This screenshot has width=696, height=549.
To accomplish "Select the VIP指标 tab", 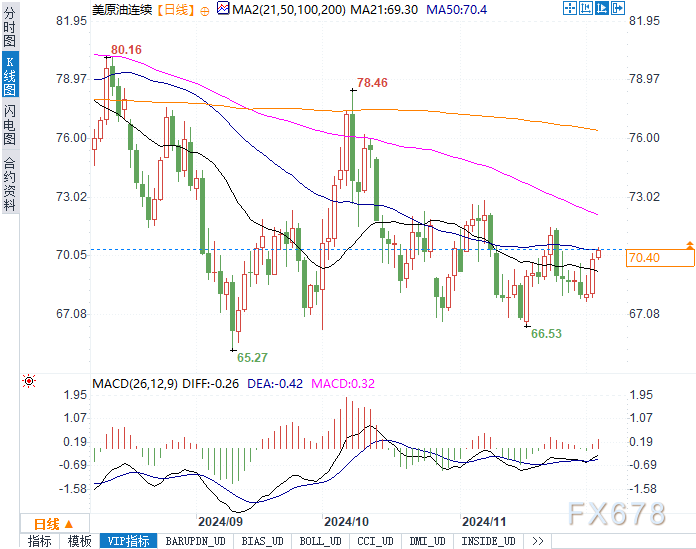I will [129, 541].
